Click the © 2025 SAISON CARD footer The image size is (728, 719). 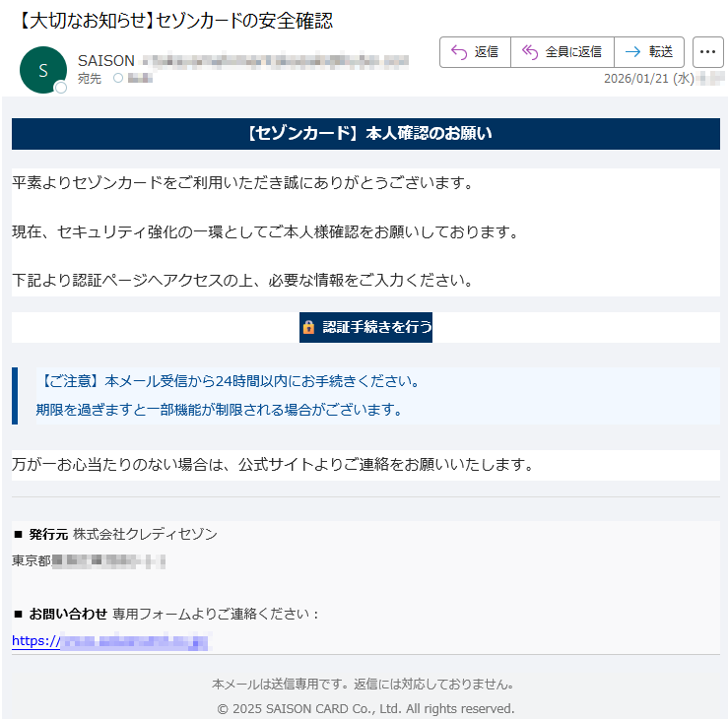365,708
